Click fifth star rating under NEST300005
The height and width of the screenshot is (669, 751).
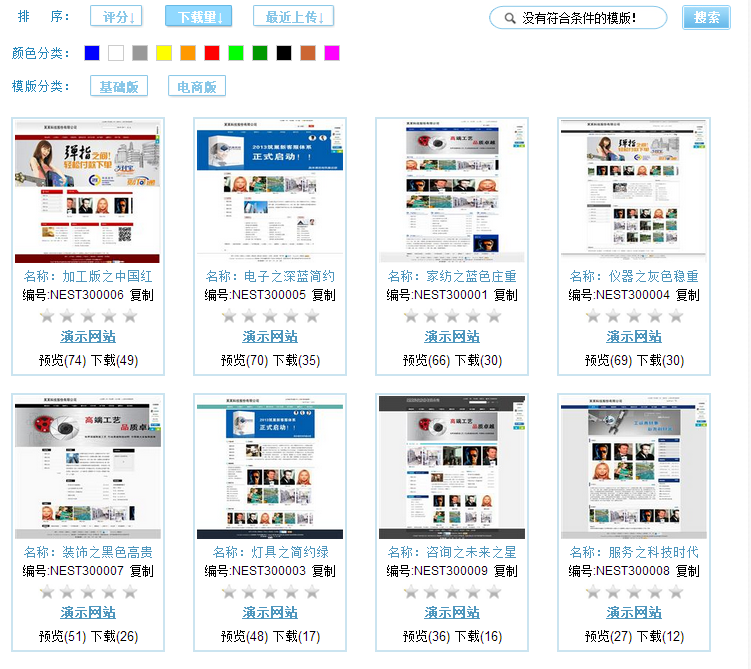[x=312, y=316]
